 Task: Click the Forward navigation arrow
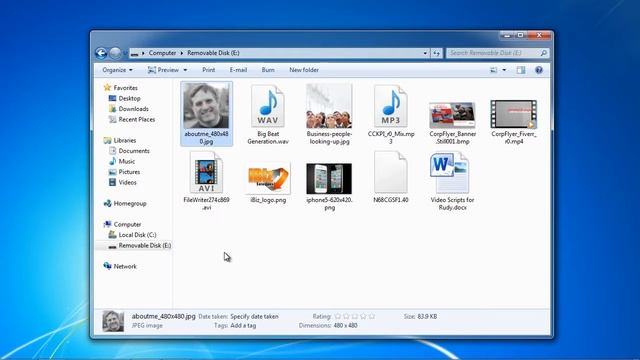[x=115, y=53]
